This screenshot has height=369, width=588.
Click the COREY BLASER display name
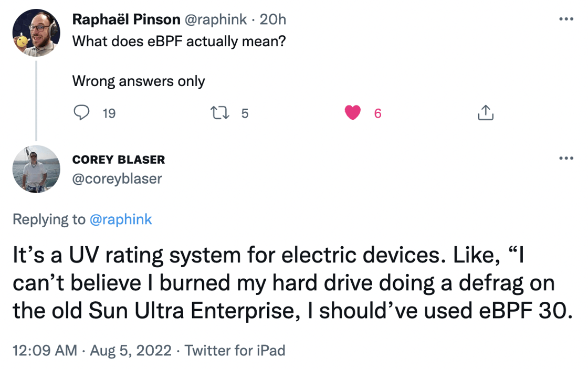coord(119,160)
